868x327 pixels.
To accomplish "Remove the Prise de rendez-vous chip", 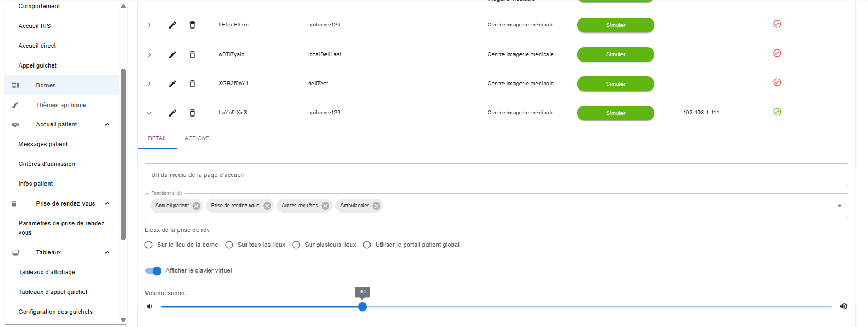I will pos(267,206).
